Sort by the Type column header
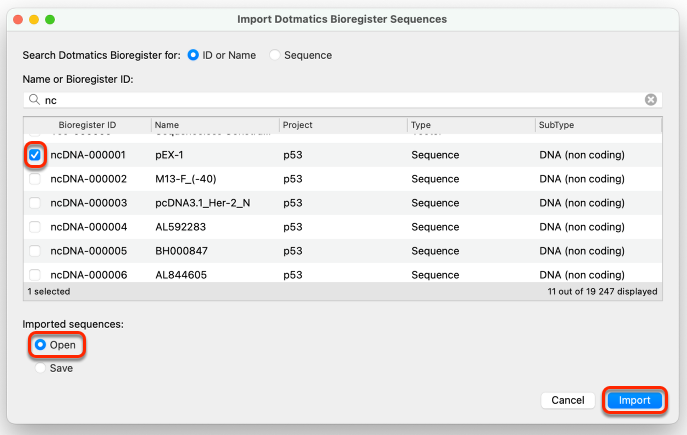This screenshot has height=435, width=687. click(471, 125)
